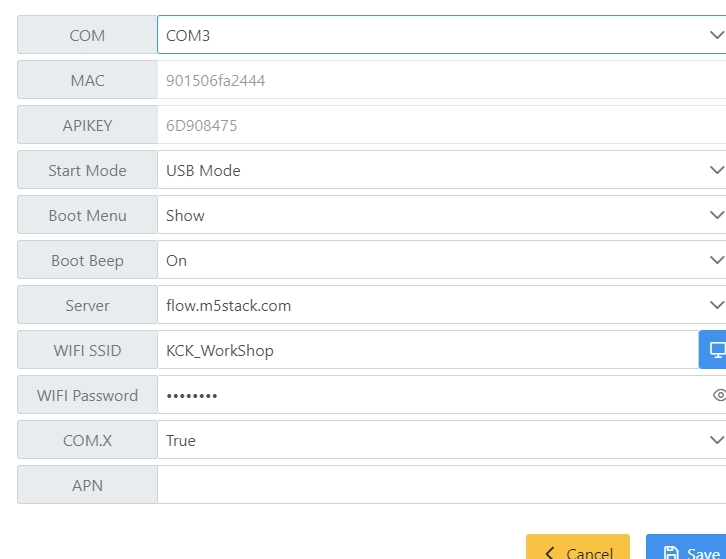Click the MAC address field

[440, 80]
